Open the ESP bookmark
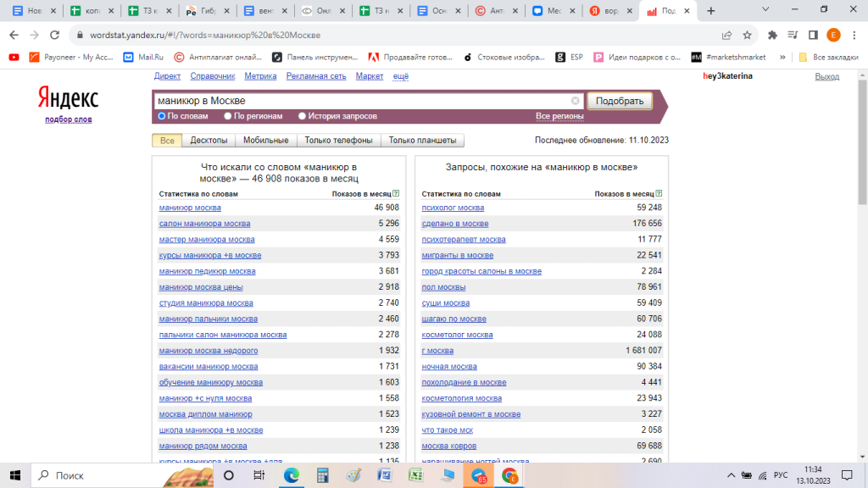Screen dimensions: 868x488 pyautogui.click(x=569, y=57)
